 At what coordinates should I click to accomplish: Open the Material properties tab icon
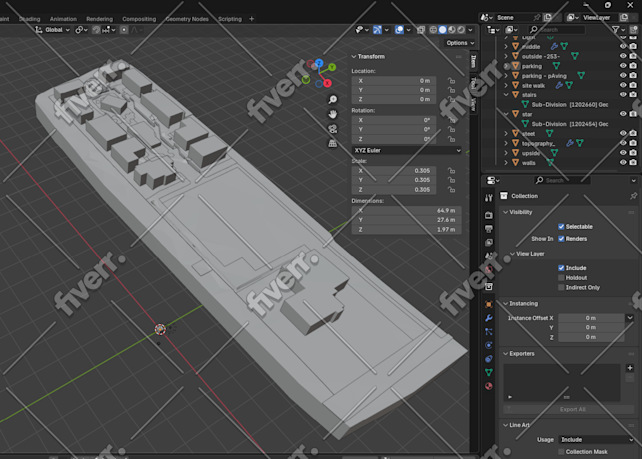(x=488, y=386)
